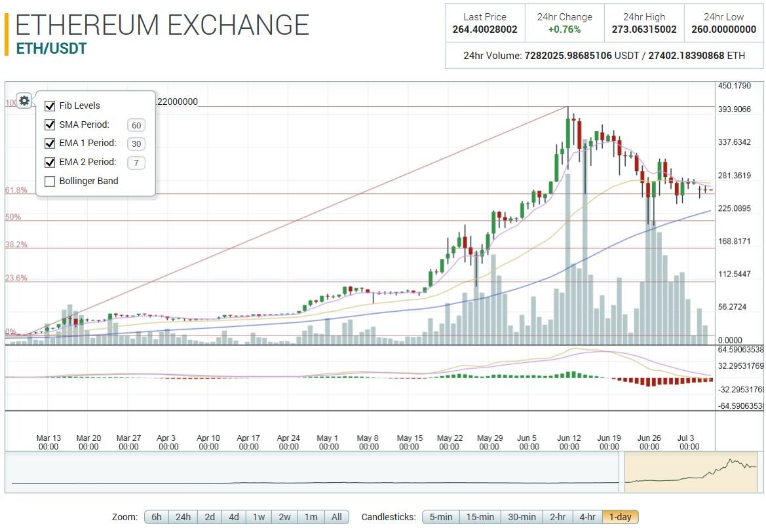Switch candlesticks to 15-min

pos(480,517)
